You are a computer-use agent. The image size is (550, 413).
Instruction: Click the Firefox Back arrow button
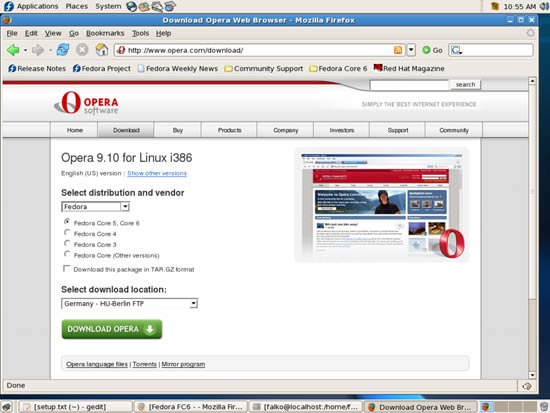[x=13, y=50]
